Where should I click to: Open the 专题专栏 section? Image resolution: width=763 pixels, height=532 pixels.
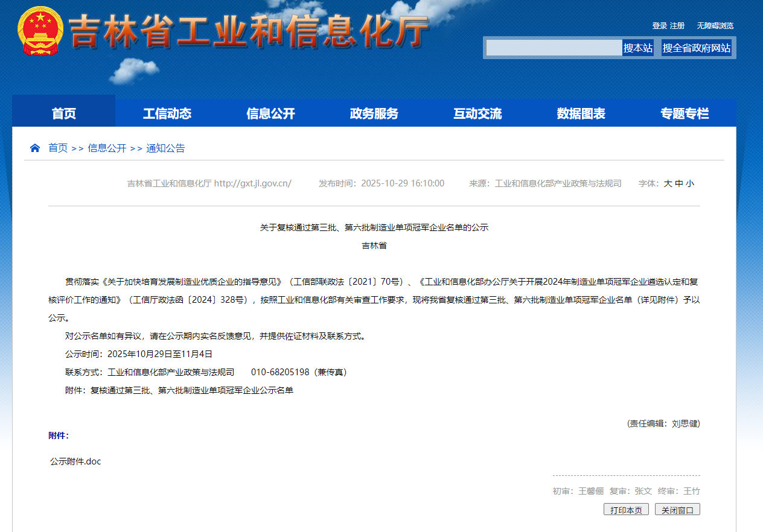[x=684, y=112]
